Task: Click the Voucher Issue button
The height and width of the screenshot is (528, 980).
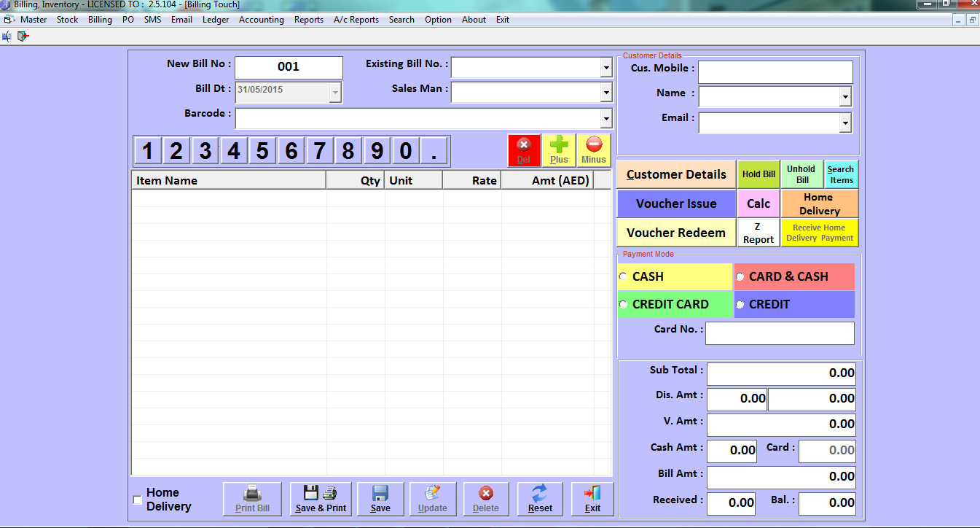Action: pos(676,203)
